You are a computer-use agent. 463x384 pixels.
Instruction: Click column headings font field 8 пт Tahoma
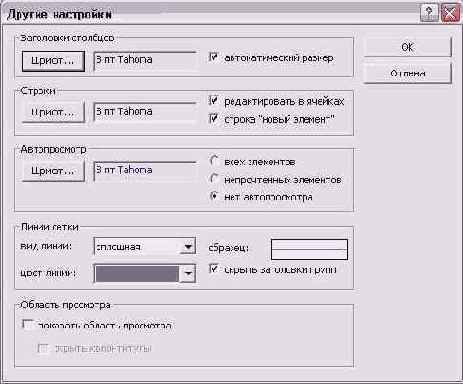(145, 61)
